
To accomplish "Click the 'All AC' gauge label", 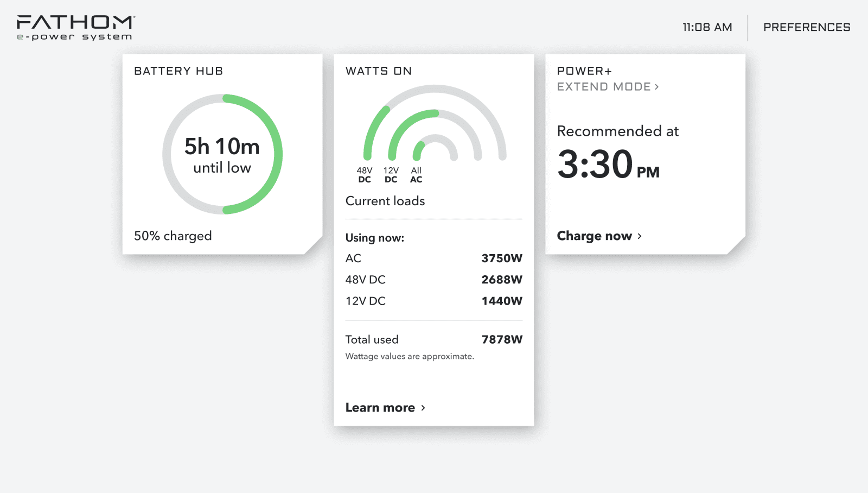I will tap(416, 175).
